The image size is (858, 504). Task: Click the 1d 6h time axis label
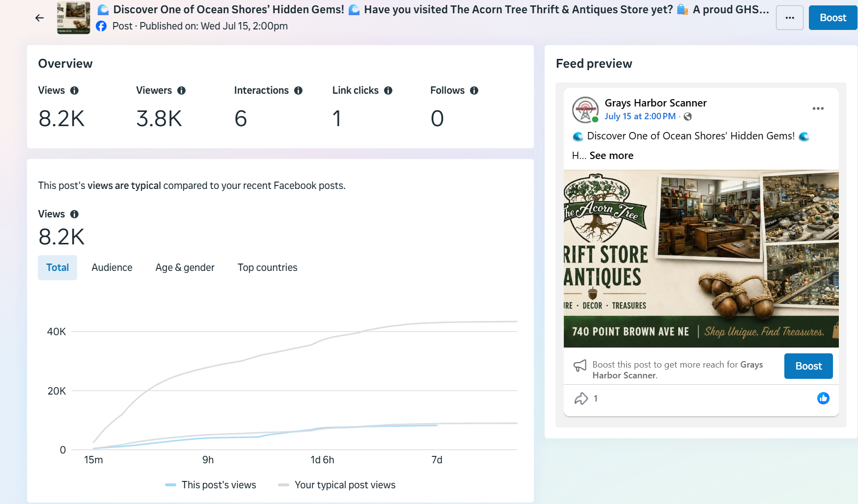[322, 460]
